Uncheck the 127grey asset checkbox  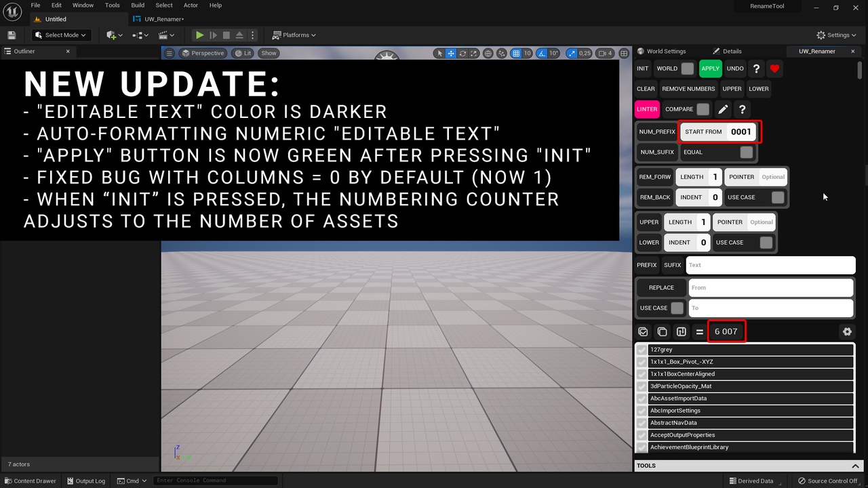[x=642, y=350]
